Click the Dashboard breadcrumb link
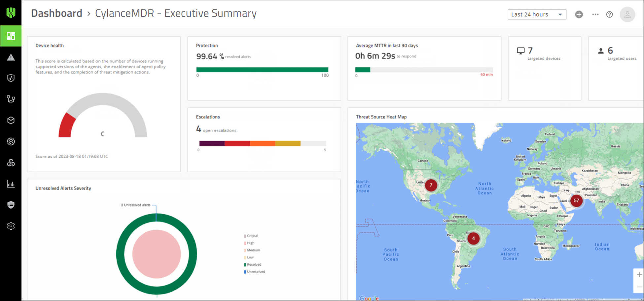This screenshot has height=301, width=644. [x=56, y=13]
